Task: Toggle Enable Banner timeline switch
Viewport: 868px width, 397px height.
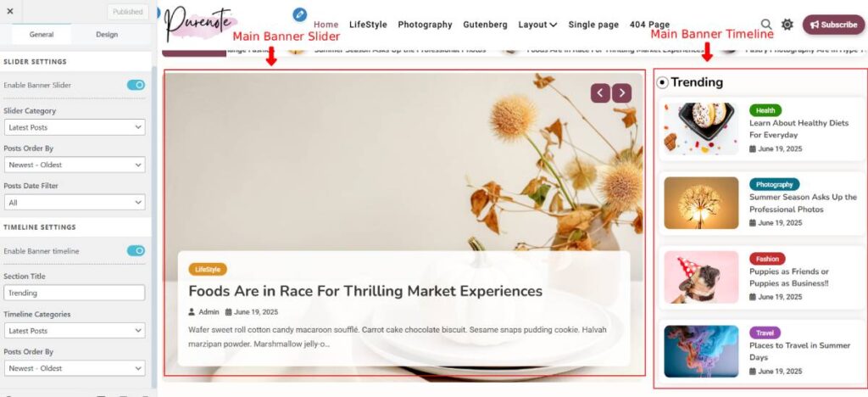Action: [136, 251]
